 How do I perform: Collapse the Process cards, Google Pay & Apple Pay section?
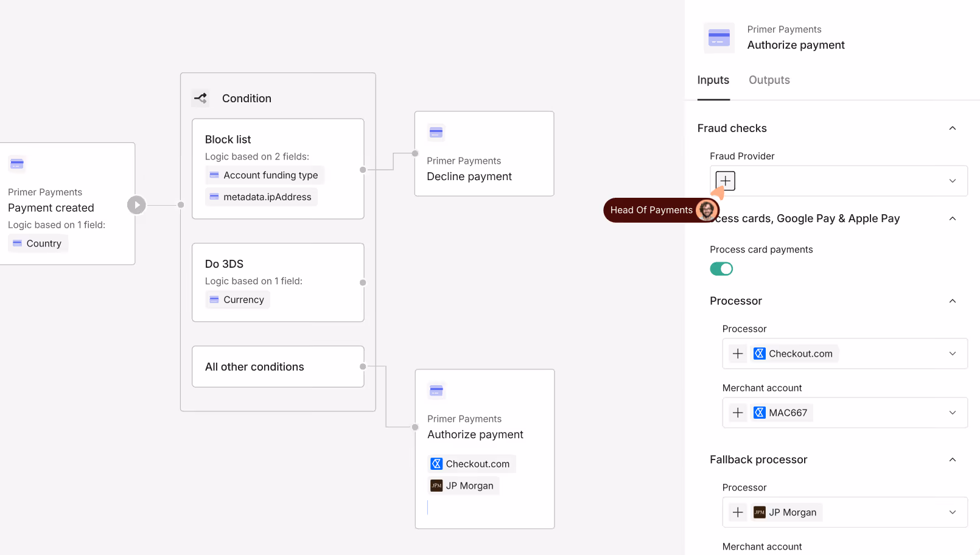tap(953, 218)
